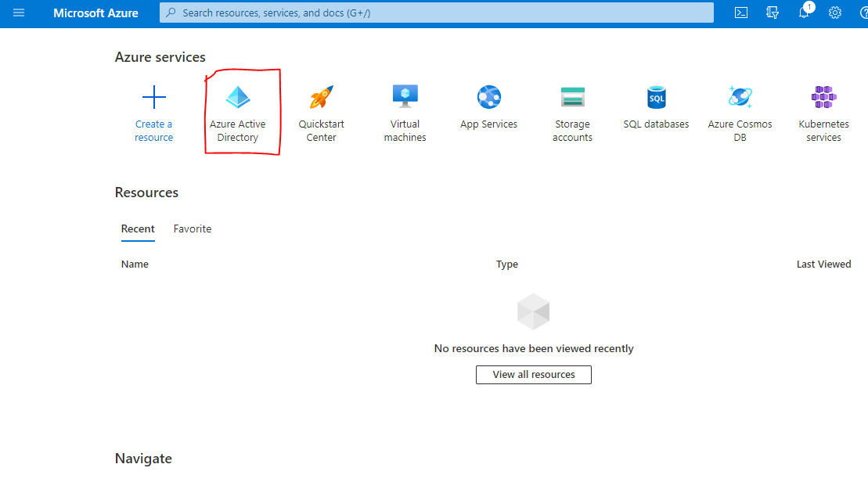868x493 pixels.
Task: Click the Navigate heading
Action: pos(143,459)
